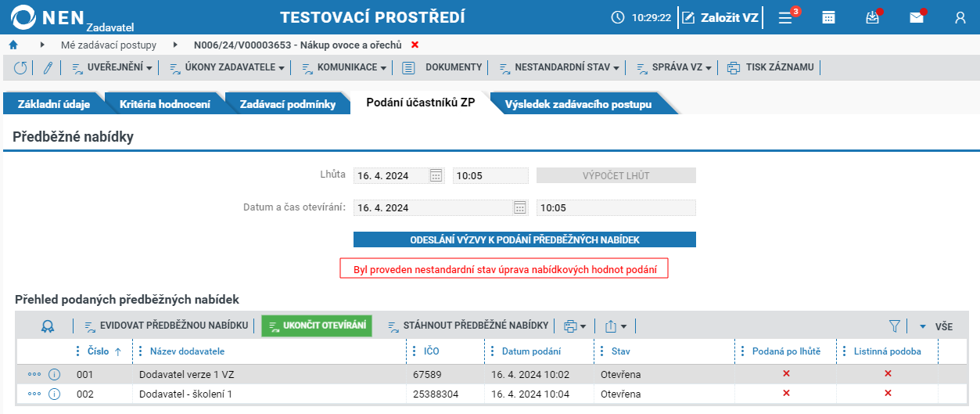Click IČO cell 25388304
This screenshot has height=414, width=980.
(x=445, y=394)
